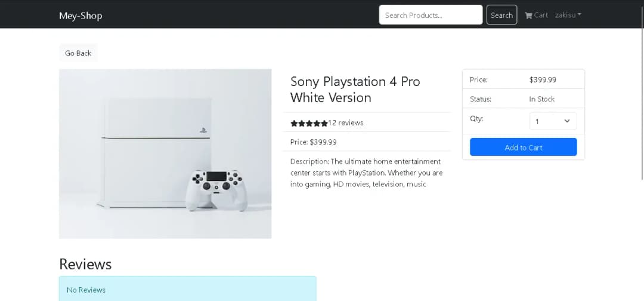
Task: Open the Cart text link
Action: pos(541,15)
